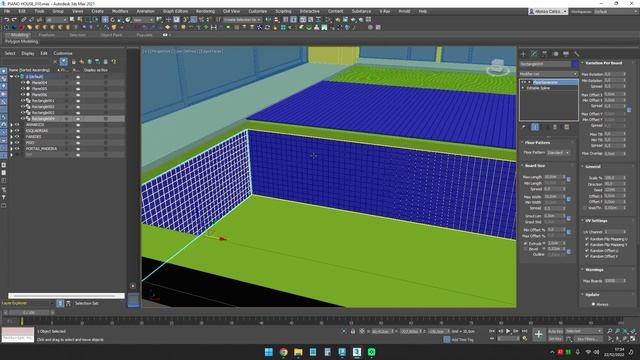Click the animation time slider

pyautogui.click(x=29, y=313)
